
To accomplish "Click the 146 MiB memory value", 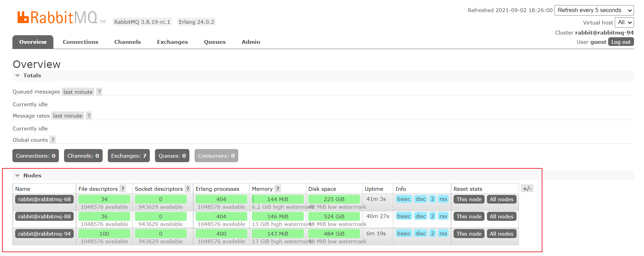I will point(278,216).
